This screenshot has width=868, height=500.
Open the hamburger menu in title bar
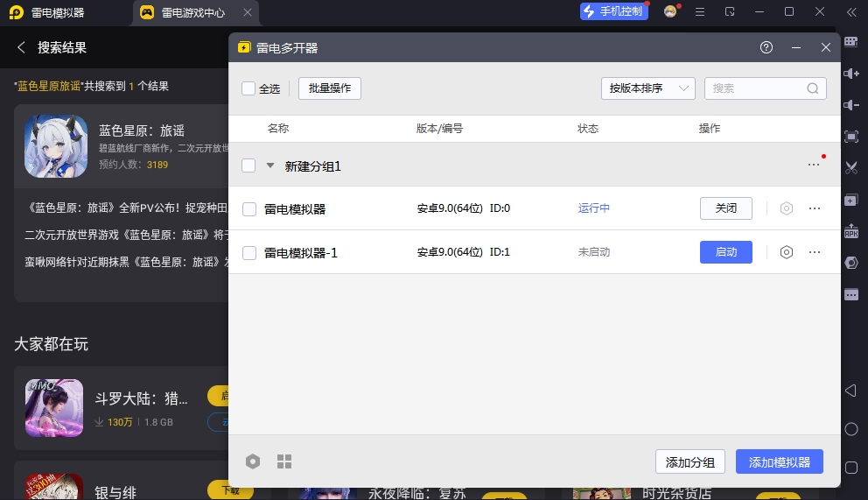700,11
